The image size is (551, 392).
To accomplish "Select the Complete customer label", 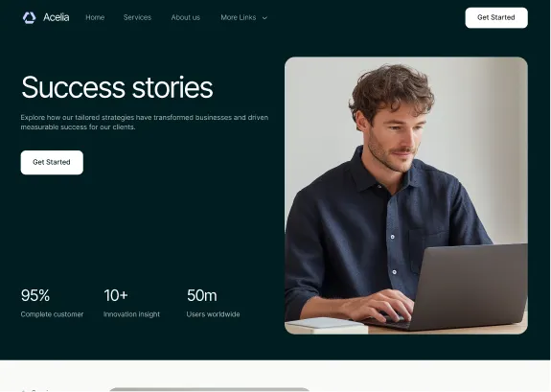I will click(x=52, y=314).
